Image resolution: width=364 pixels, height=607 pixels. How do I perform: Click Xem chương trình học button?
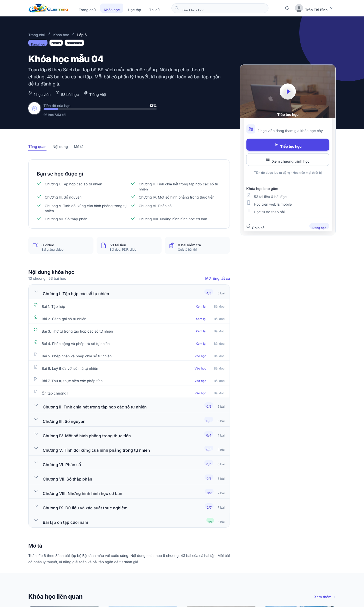pos(288,160)
